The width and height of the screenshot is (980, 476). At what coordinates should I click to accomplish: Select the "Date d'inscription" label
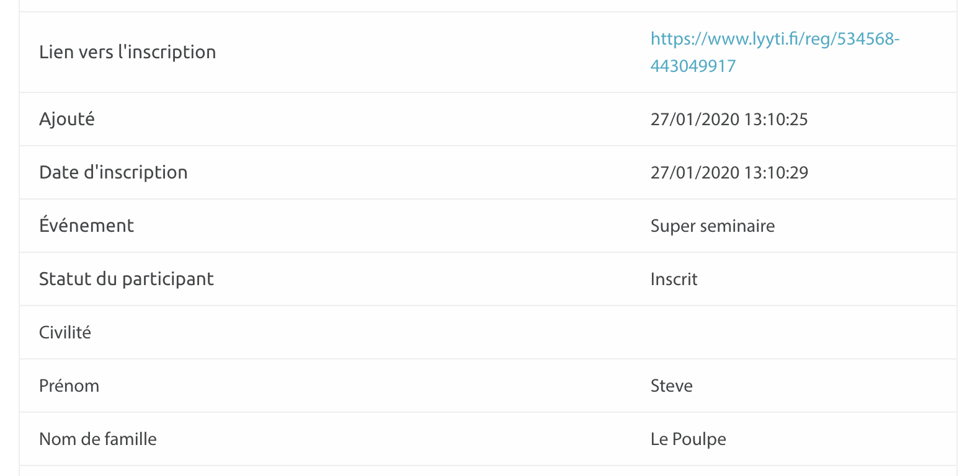113,172
